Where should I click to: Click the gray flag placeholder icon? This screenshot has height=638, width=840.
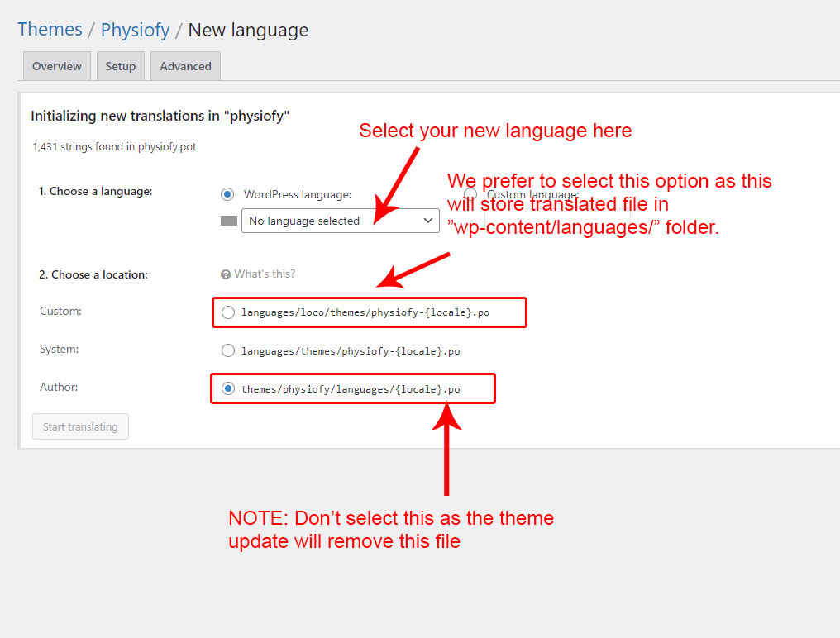pos(229,221)
